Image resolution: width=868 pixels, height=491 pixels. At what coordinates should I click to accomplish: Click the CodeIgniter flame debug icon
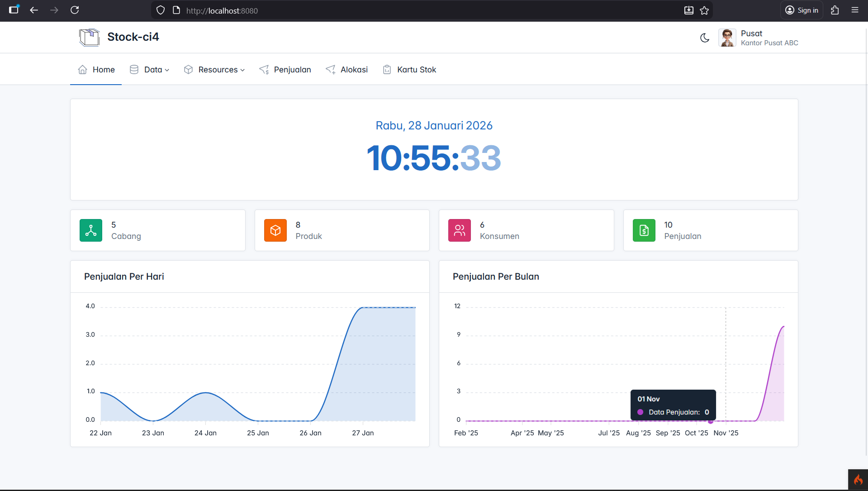[858, 480]
